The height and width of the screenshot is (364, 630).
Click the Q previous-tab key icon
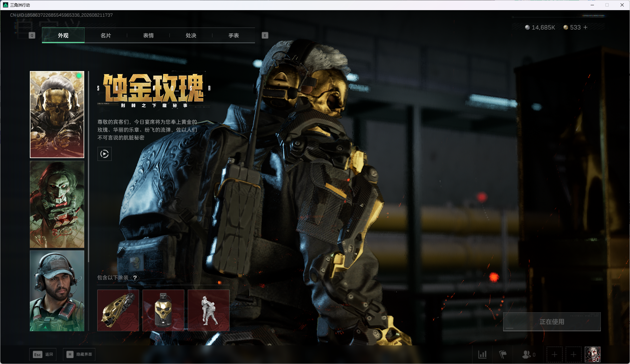point(32,35)
